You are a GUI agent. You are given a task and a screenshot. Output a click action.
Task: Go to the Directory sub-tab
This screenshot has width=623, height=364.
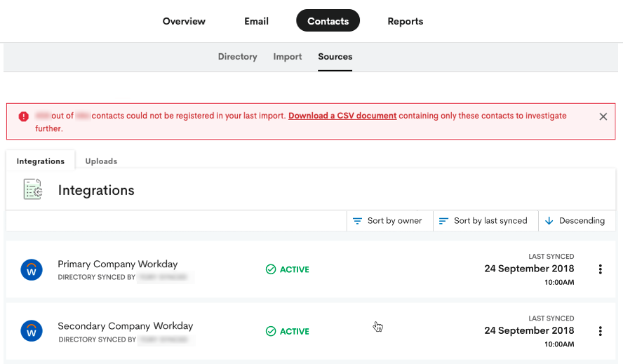coord(238,56)
